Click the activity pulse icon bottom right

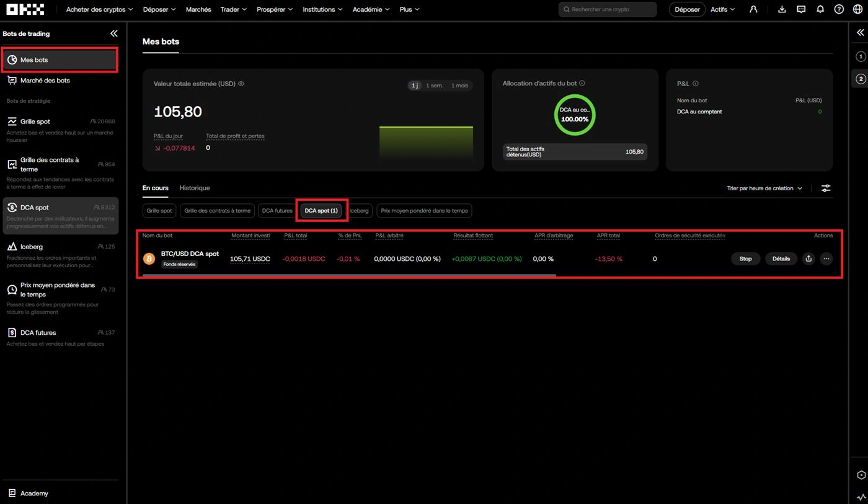(x=861, y=497)
